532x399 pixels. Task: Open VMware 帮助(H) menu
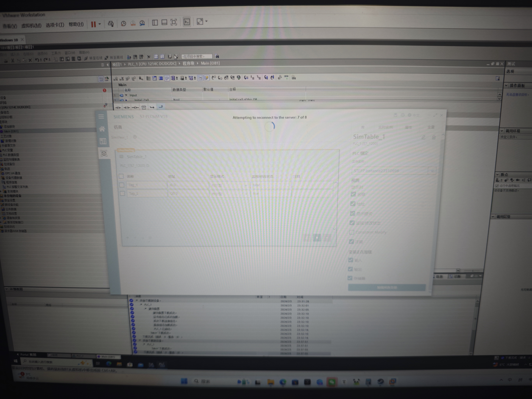(76, 25)
